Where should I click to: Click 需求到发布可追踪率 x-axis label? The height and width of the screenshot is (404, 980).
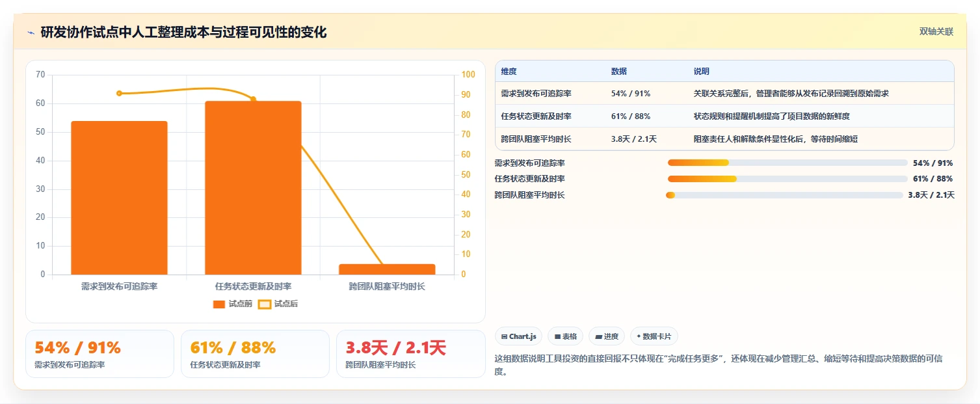pyautogui.click(x=119, y=286)
